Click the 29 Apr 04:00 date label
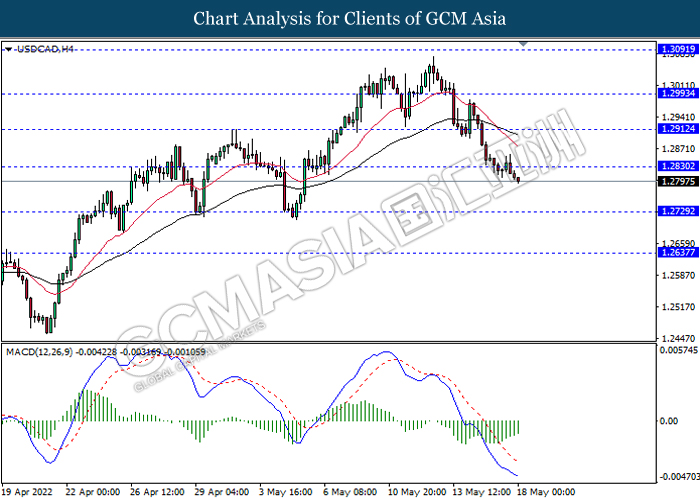This screenshot has width=700, height=500. click(222, 492)
